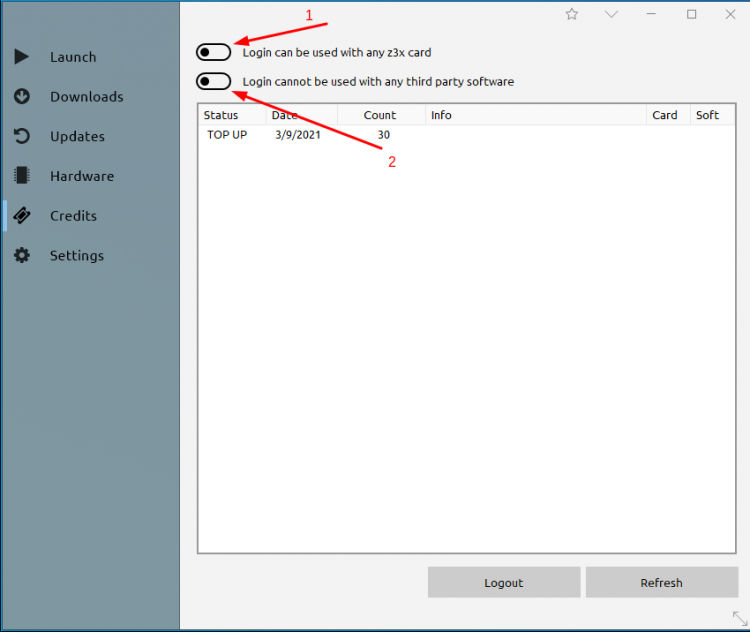Click the Hardware chip icon

pyautogui.click(x=22, y=176)
